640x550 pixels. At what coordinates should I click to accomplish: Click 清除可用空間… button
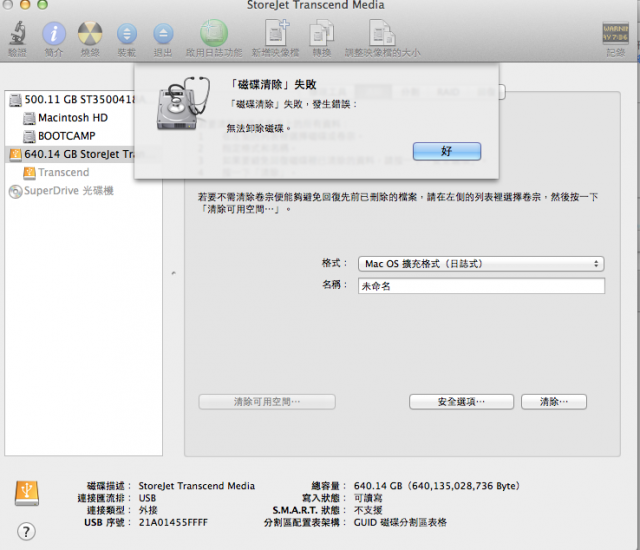[x=267, y=402]
